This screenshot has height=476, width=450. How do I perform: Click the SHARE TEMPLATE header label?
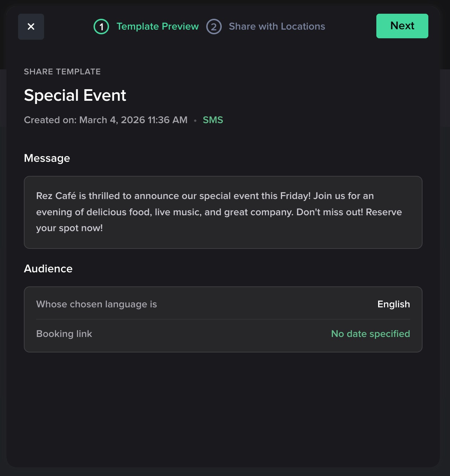click(62, 72)
